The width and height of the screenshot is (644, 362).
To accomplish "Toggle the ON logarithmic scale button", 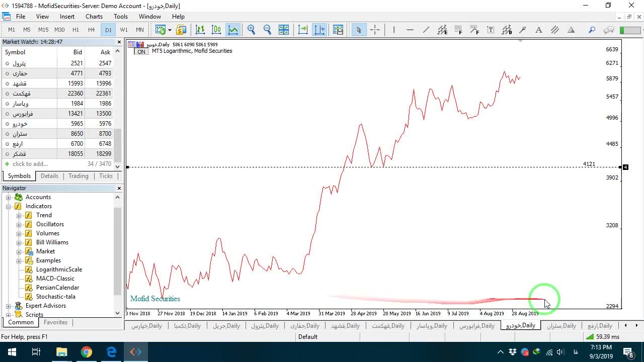I will pos(141,52).
